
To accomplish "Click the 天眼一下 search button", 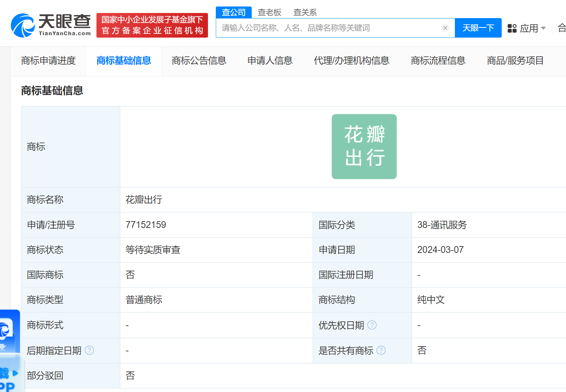I will [x=478, y=28].
